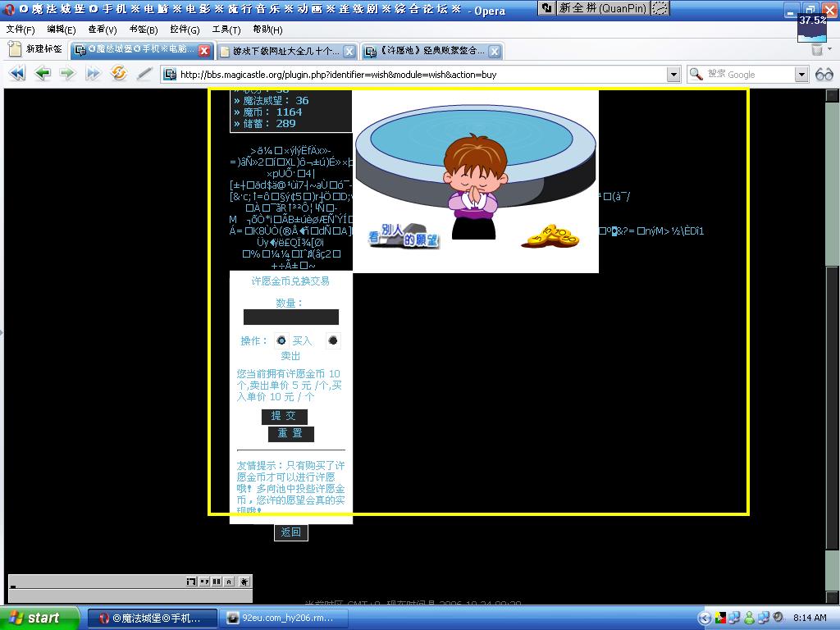Click network icon between flag and messenger icons
The width and height of the screenshot is (840, 630).
tap(734, 618)
